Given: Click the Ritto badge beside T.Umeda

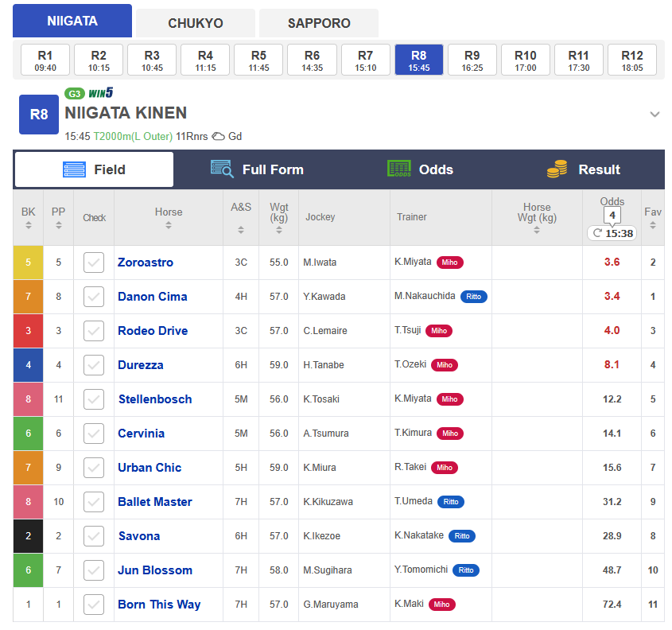Looking at the screenshot, I should (451, 502).
